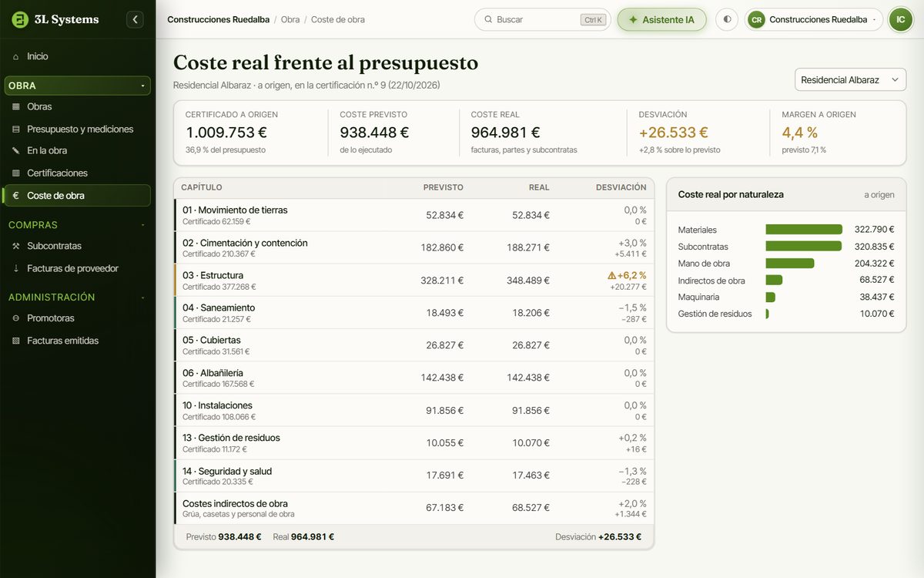Screen dimensions: 924x578
Task: Click the 3L Systems logo icon
Action: coord(20,19)
